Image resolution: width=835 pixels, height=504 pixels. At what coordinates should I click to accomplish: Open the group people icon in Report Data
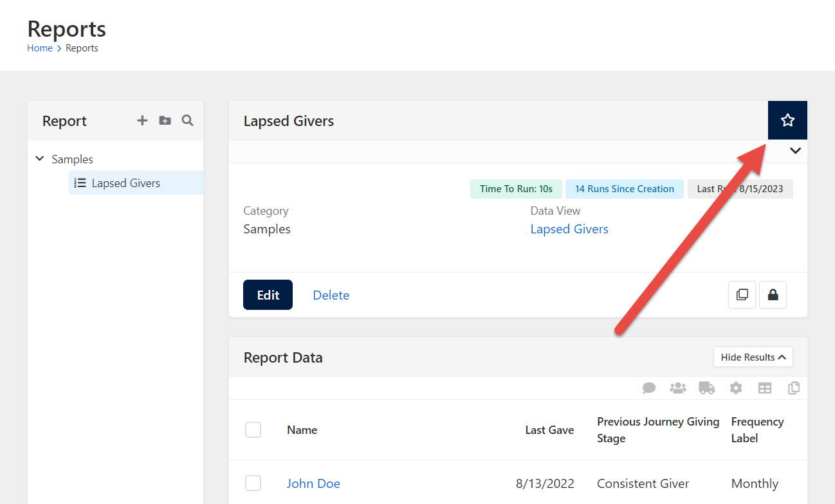point(678,388)
